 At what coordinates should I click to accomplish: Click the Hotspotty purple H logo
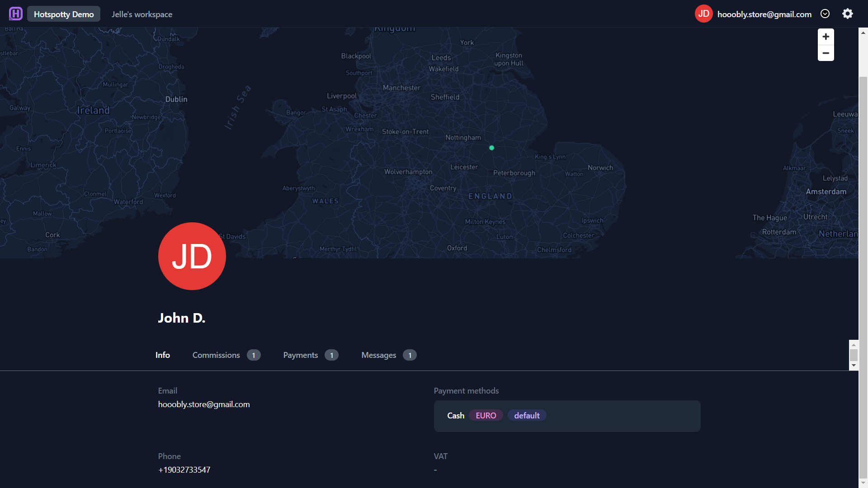(16, 14)
